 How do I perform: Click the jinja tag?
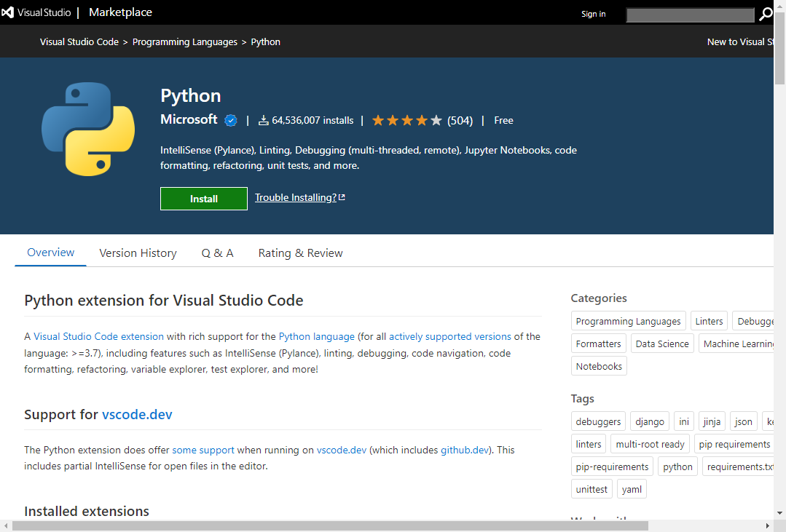(x=712, y=421)
